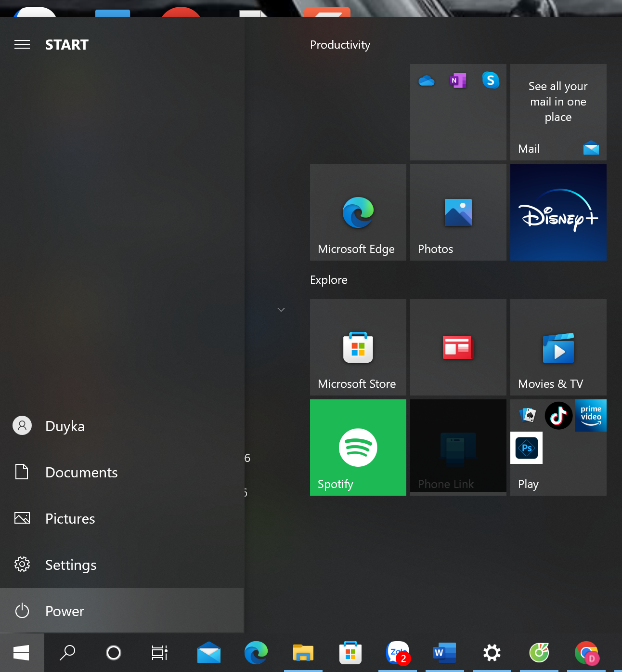The width and height of the screenshot is (622, 672).
Task: Select the Productivity group header
Action: (340, 45)
